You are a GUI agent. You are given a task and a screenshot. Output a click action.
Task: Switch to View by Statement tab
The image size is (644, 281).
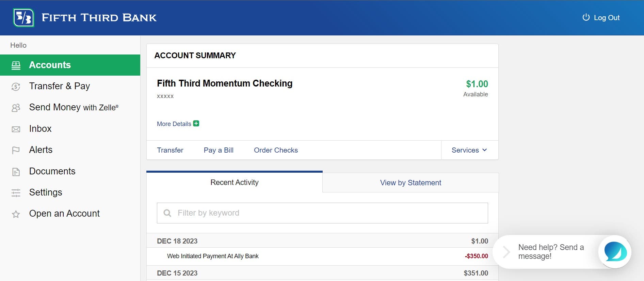(410, 183)
